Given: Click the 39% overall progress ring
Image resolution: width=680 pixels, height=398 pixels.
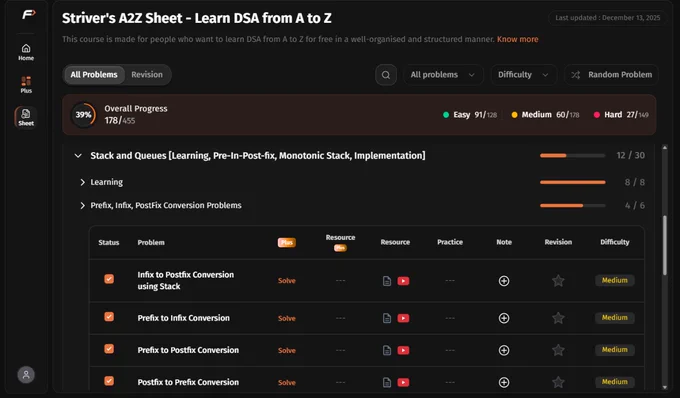Looking at the screenshot, I should tap(83, 115).
